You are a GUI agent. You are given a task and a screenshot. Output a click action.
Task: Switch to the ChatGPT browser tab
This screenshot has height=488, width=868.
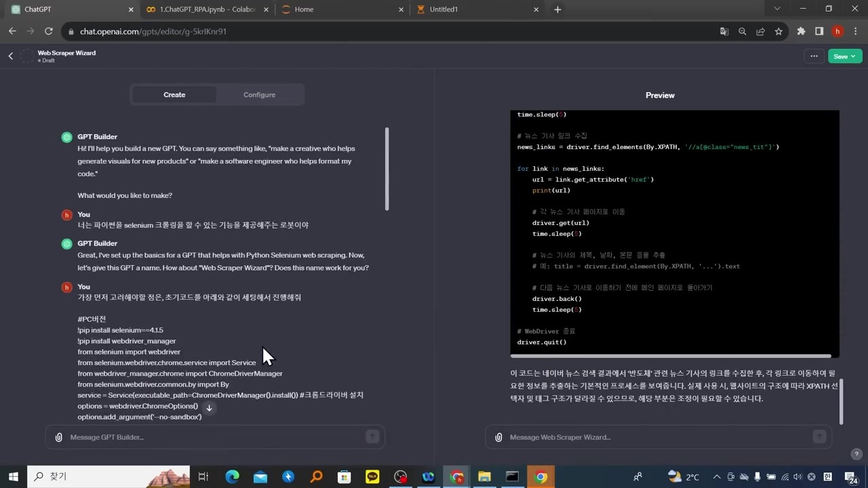click(71, 9)
